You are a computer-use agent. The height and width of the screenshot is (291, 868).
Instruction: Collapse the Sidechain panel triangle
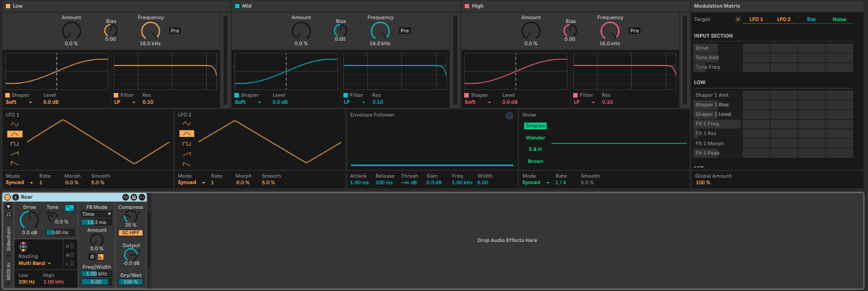coord(8,207)
